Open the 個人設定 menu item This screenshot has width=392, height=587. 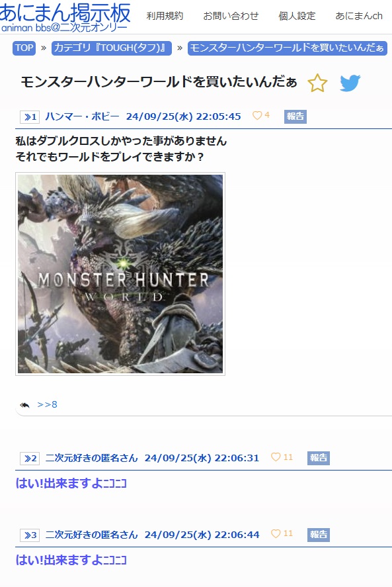(297, 16)
